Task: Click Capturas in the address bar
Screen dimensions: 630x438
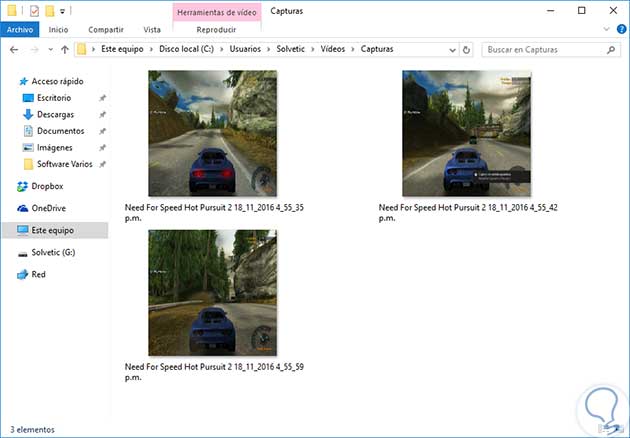Action: 377,49
